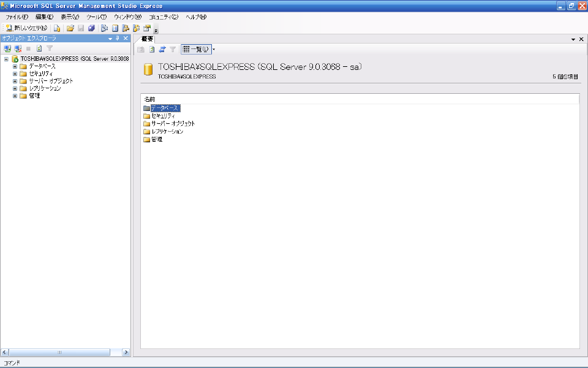This screenshot has height=368, width=588.
Task: Expand レプリケーション node in the tree
Action: [15, 88]
